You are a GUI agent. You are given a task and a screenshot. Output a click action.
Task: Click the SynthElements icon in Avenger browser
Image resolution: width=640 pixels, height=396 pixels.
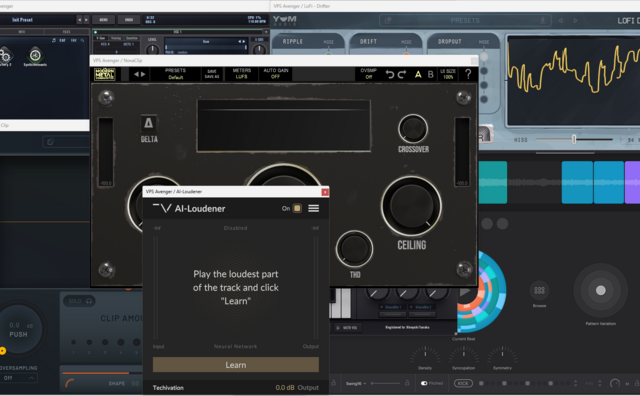coord(35,56)
